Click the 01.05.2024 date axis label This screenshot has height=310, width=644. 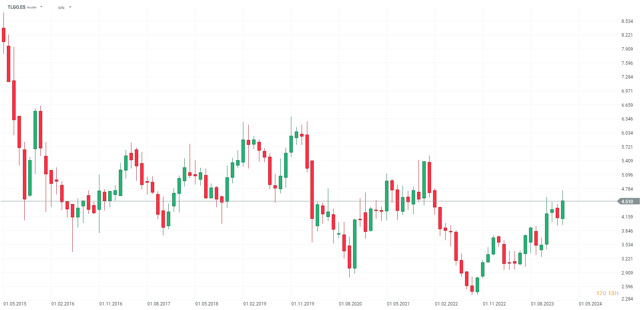pos(590,304)
